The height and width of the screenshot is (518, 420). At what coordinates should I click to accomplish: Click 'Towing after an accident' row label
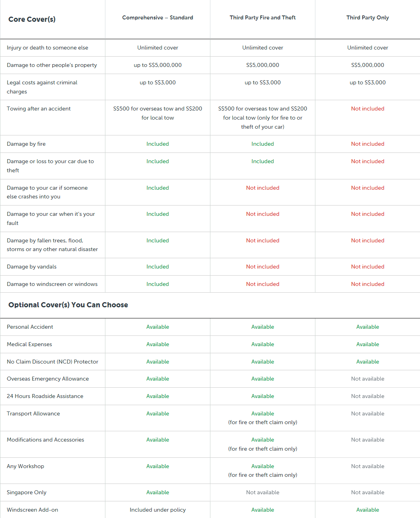click(39, 109)
